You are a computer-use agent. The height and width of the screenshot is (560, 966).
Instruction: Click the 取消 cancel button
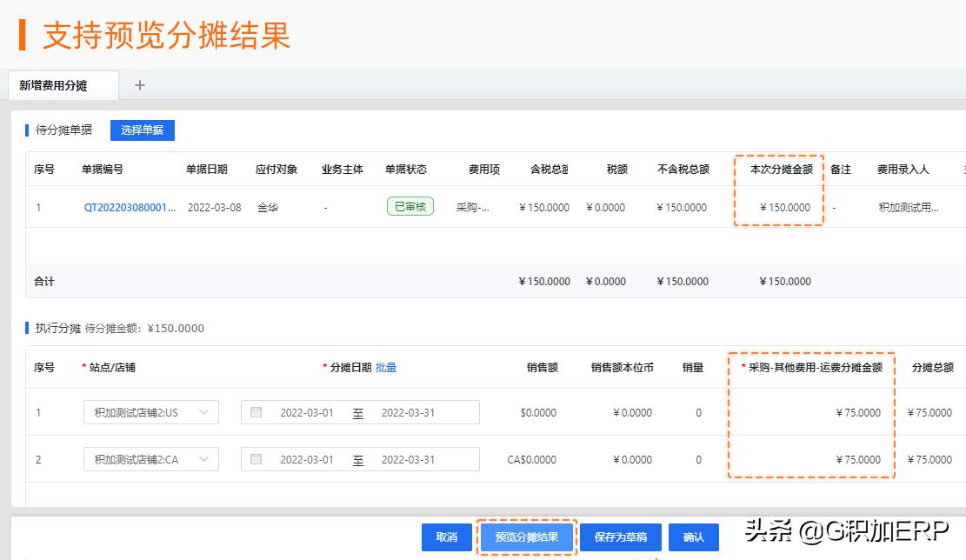tap(446, 537)
